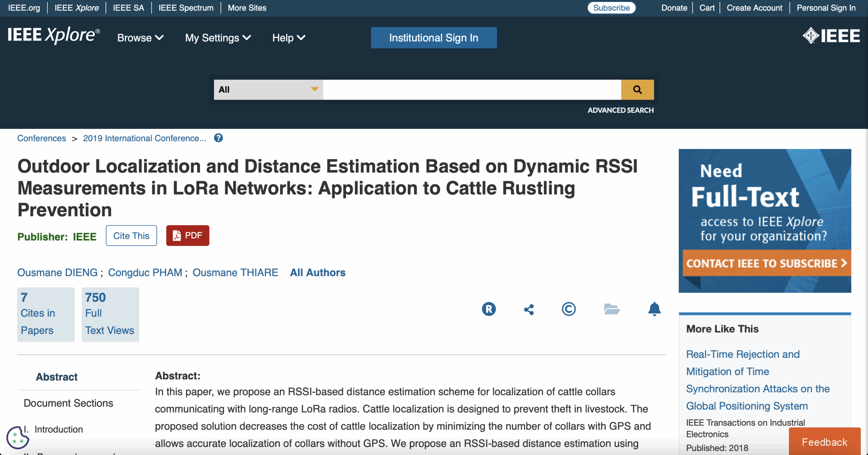The height and width of the screenshot is (455, 868).
Task: Click the rights and permissions R icon
Action: 489,309
